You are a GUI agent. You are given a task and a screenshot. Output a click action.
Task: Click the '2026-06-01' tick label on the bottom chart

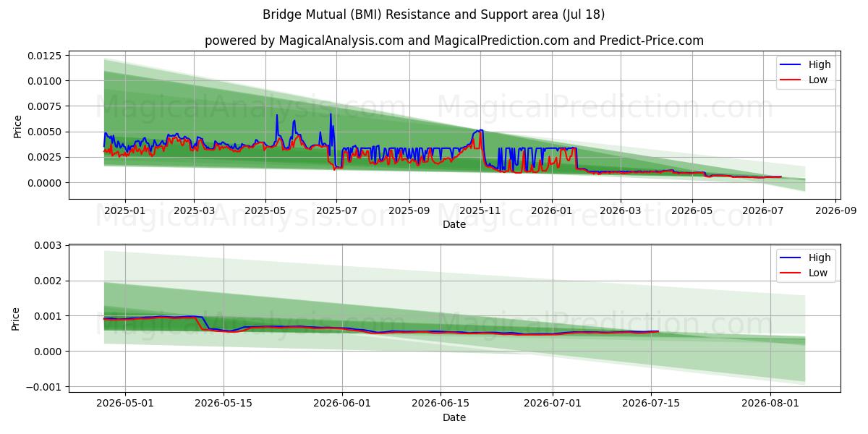[341, 404]
